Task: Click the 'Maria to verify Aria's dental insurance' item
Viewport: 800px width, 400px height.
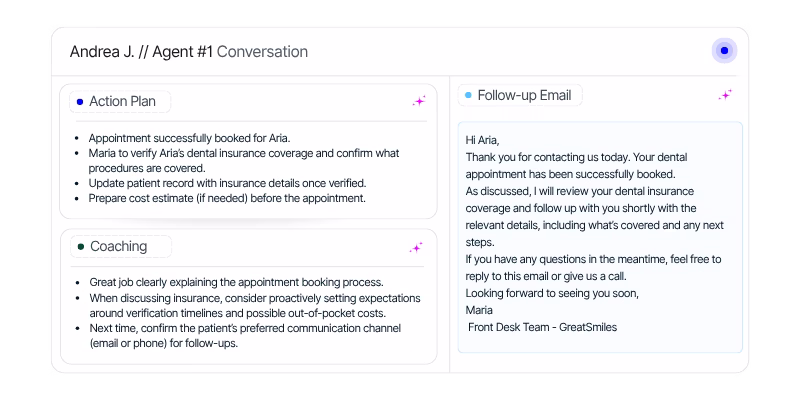Action: coord(244,161)
